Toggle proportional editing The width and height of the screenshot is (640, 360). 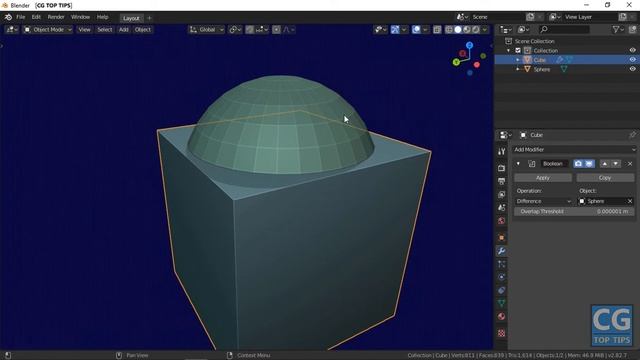point(276,30)
